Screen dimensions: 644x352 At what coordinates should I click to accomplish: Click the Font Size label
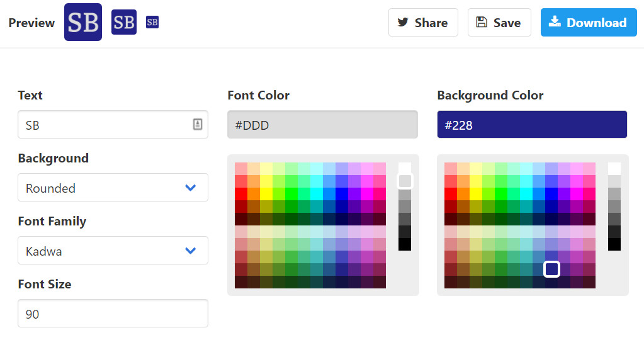(44, 284)
